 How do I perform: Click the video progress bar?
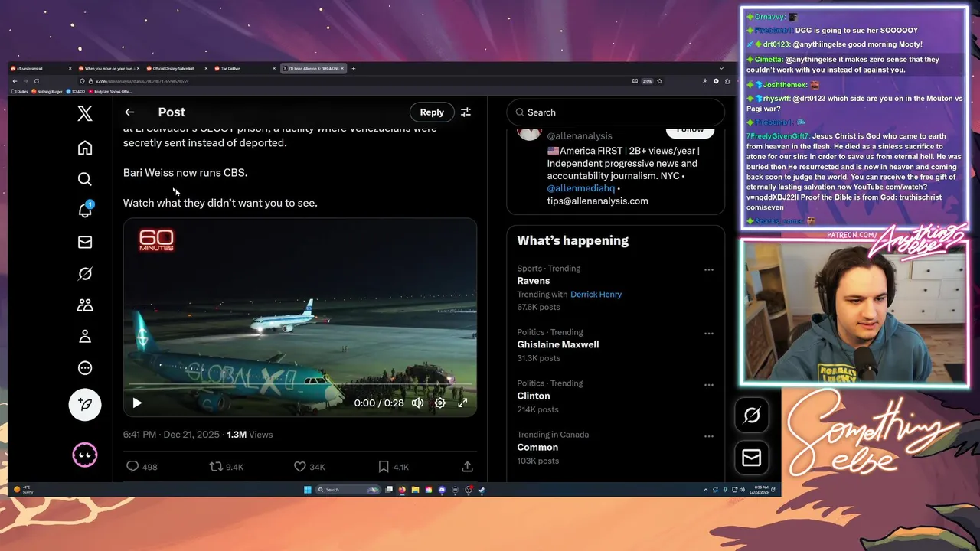pos(300,383)
